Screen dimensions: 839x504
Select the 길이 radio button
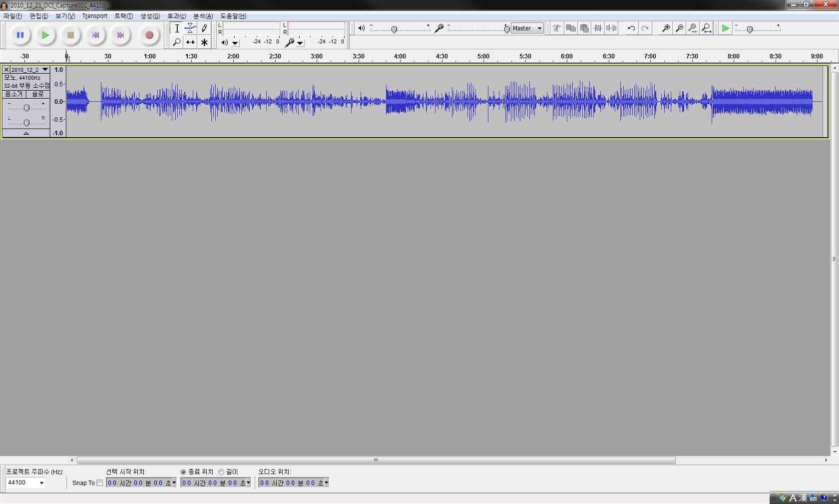(221, 472)
